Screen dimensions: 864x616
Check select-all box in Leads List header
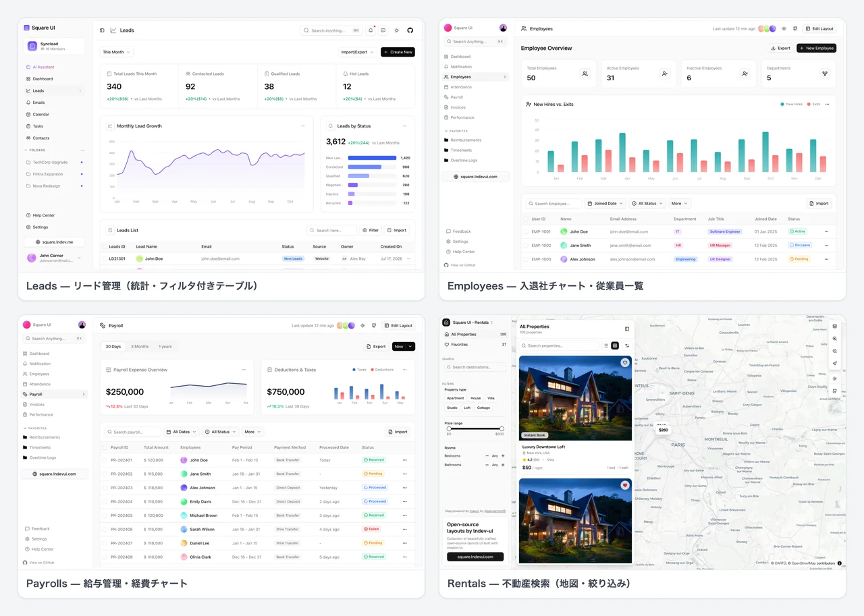pyautogui.click(x=104, y=246)
